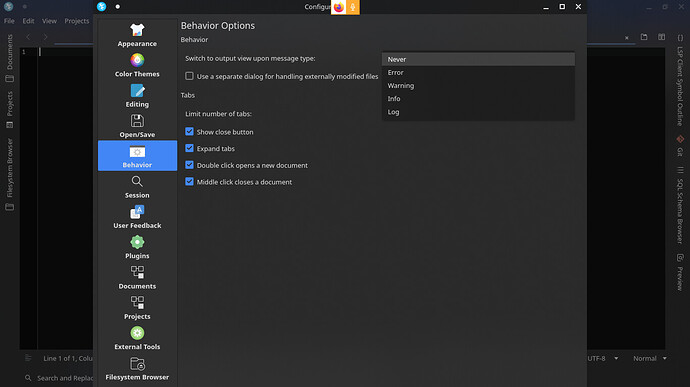Image resolution: width=690 pixels, height=387 pixels.
Task: Select Warning in the message type list
Action: coord(478,85)
